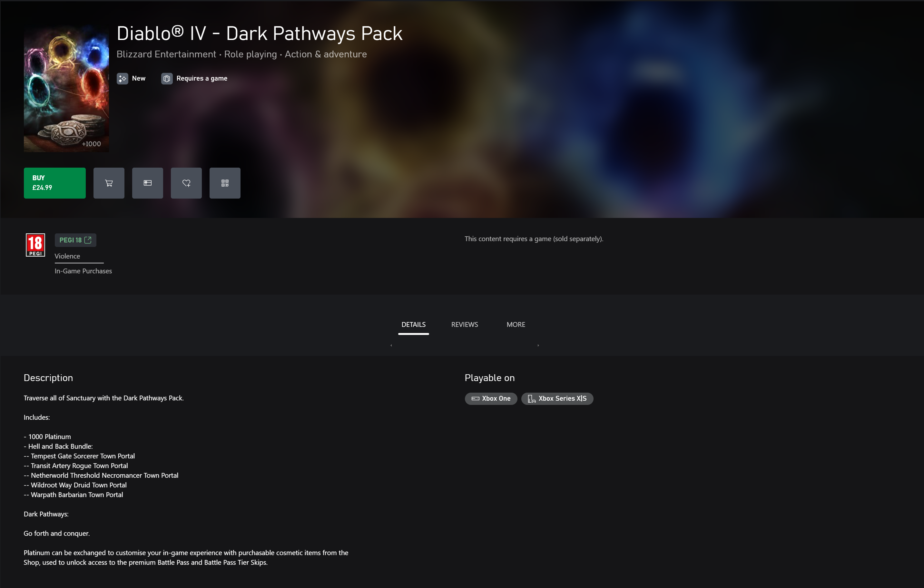The height and width of the screenshot is (588, 924).
Task: Open the MORE tab
Action: pos(516,325)
